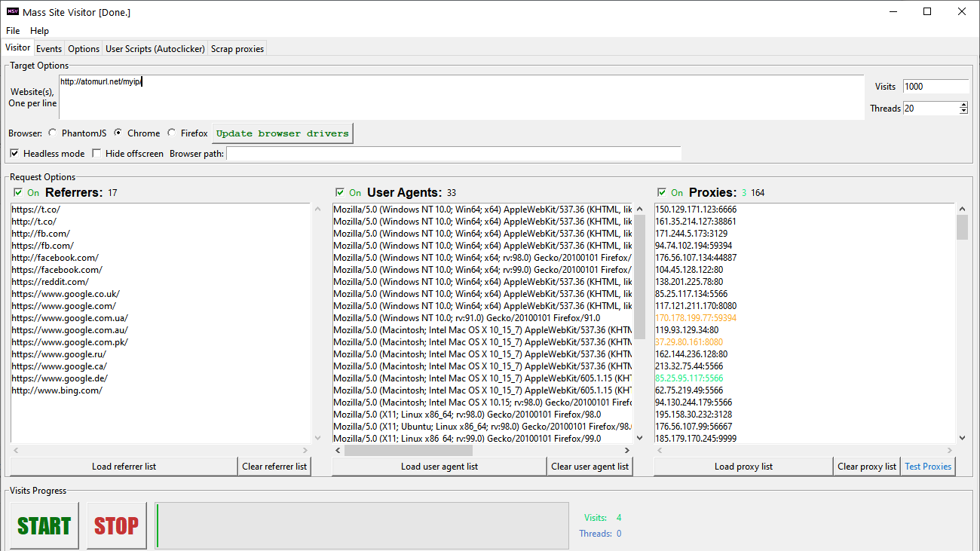This screenshot has width=980, height=551.
Task: Switch to the Scrap proxies tab
Action: point(237,49)
